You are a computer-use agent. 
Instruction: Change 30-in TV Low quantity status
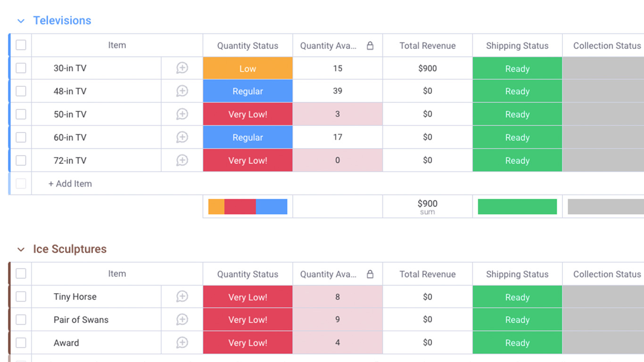tap(248, 68)
